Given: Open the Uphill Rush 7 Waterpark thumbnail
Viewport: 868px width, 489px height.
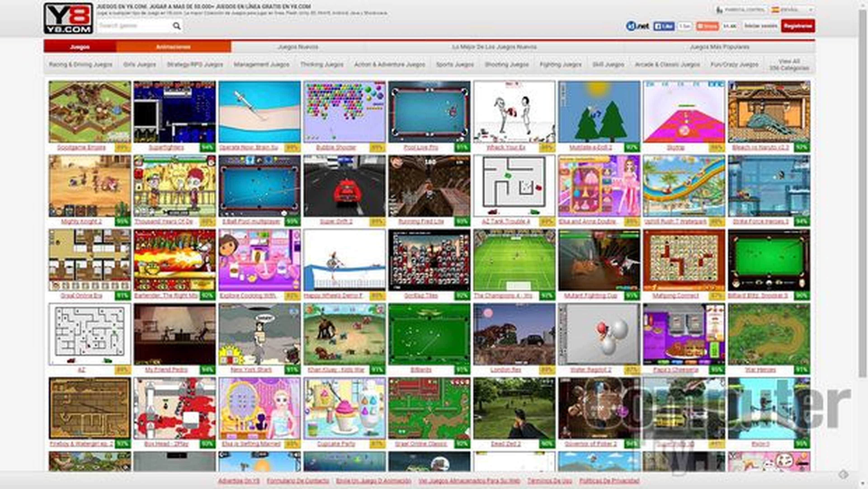Looking at the screenshot, I should (684, 186).
